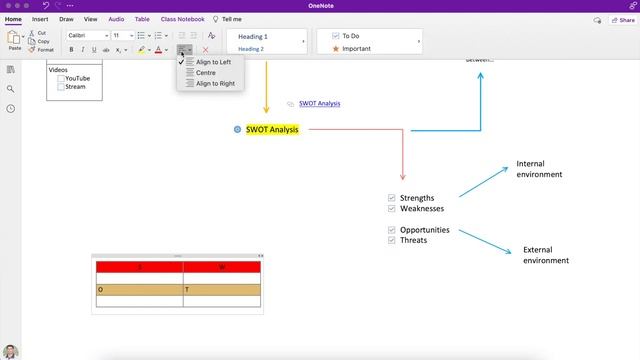
Task: Switch to the Table tab
Action: tap(142, 19)
